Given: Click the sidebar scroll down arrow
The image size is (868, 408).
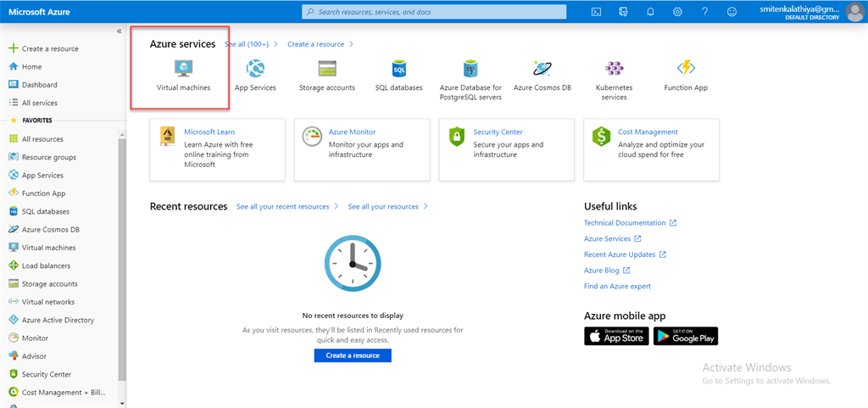Looking at the screenshot, I should coord(122,404).
